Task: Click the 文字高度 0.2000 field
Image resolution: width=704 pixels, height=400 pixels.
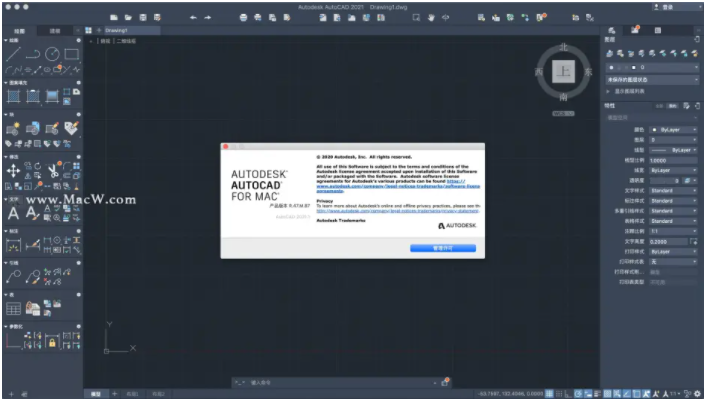Action: [668, 242]
